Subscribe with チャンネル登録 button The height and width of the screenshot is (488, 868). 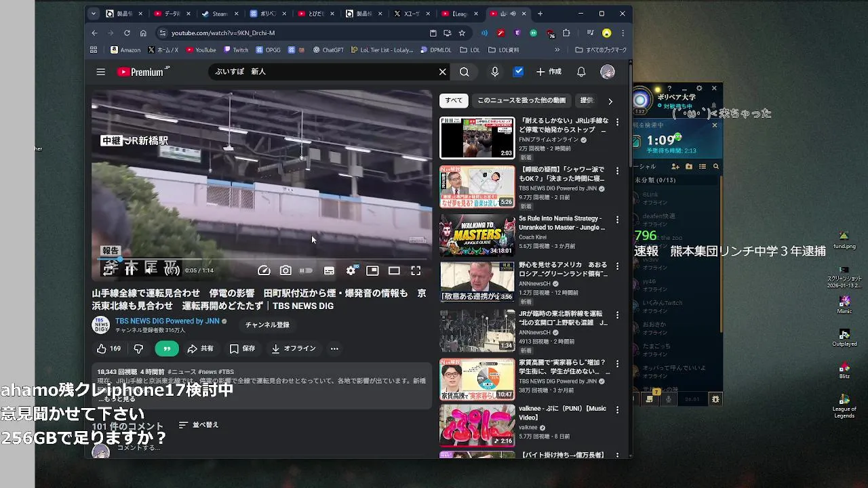click(267, 325)
